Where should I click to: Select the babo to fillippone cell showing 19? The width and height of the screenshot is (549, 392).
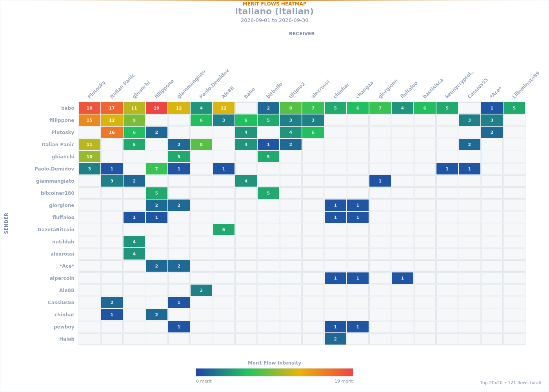[x=156, y=108]
